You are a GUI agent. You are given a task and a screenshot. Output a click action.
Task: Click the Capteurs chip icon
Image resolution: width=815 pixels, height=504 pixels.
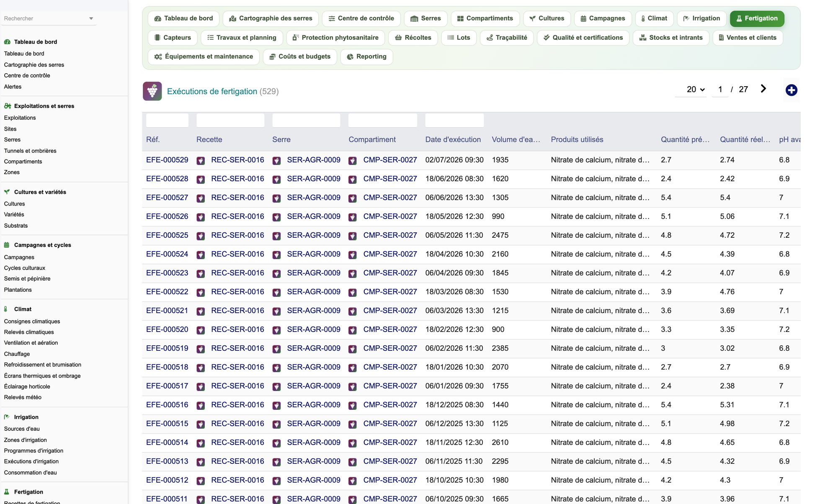[157, 38]
